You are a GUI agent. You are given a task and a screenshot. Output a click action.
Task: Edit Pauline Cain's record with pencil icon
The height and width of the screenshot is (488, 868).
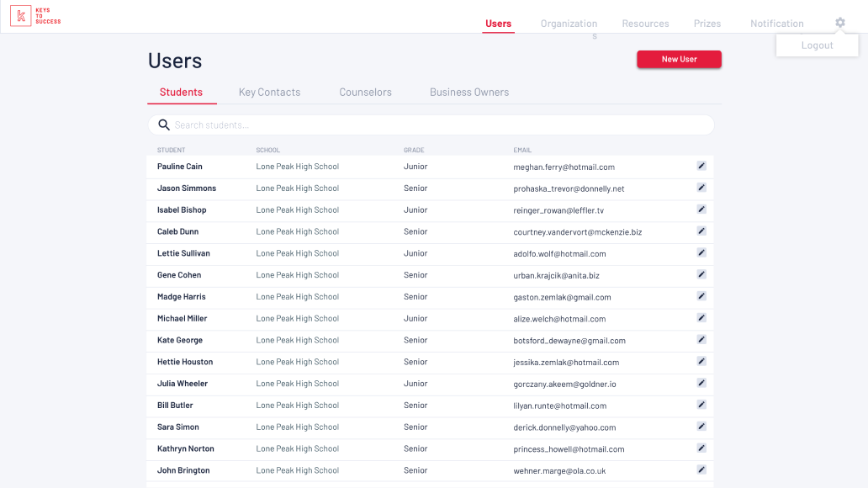[x=701, y=167]
